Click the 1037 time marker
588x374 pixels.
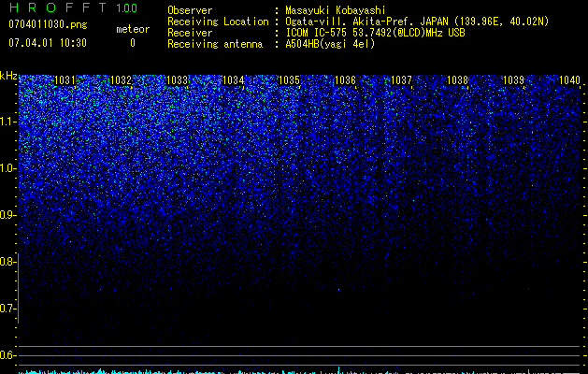click(x=402, y=80)
